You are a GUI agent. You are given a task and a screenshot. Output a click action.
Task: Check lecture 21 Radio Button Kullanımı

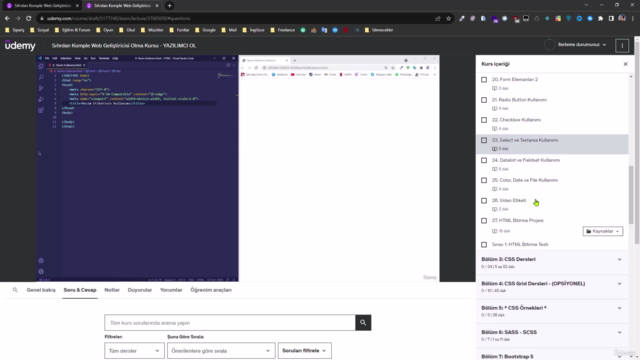pyautogui.click(x=484, y=100)
